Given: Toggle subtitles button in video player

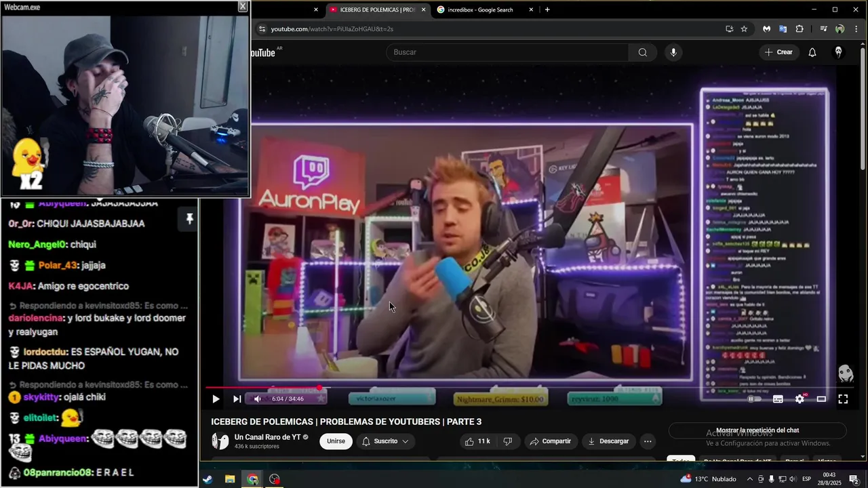Looking at the screenshot, I should (x=778, y=399).
